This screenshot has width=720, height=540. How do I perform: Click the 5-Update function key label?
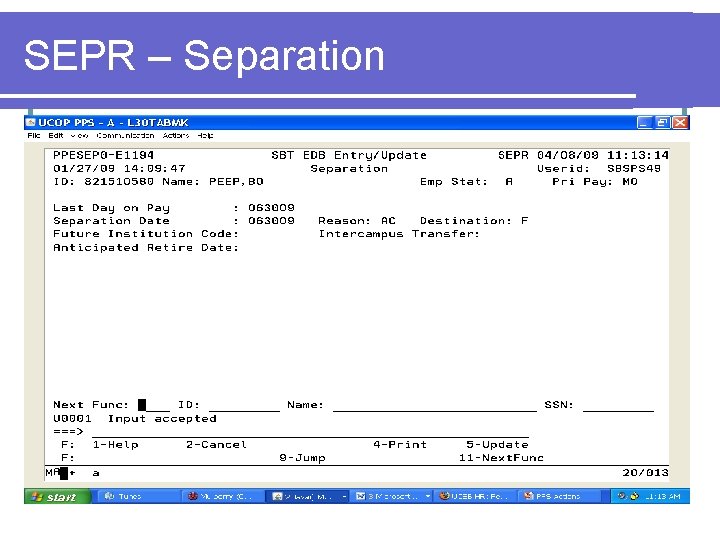pyautogui.click(x=497, y=444)
